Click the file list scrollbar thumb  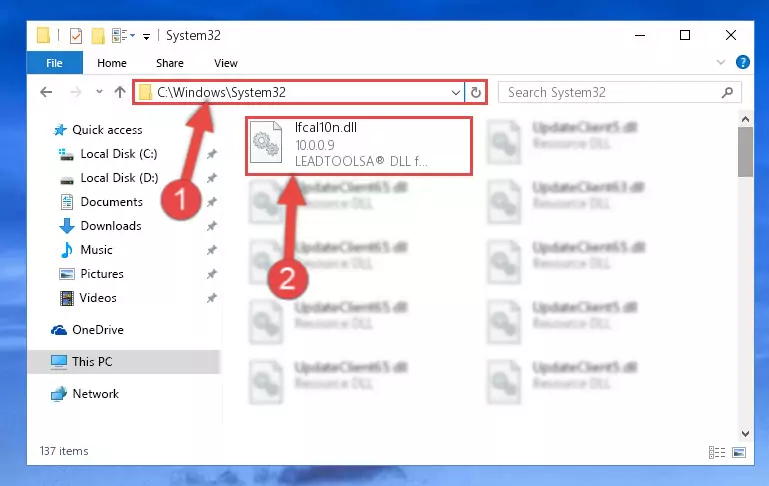click(745, 152)
